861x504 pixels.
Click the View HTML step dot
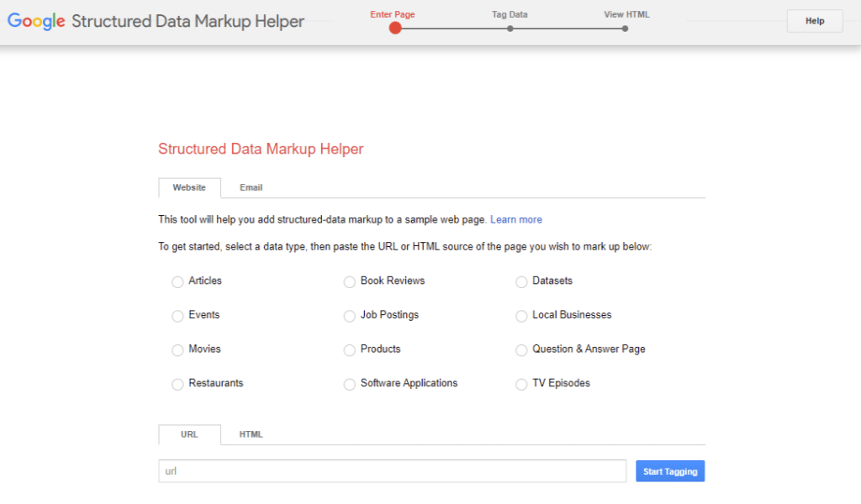[x=625, y=29]
